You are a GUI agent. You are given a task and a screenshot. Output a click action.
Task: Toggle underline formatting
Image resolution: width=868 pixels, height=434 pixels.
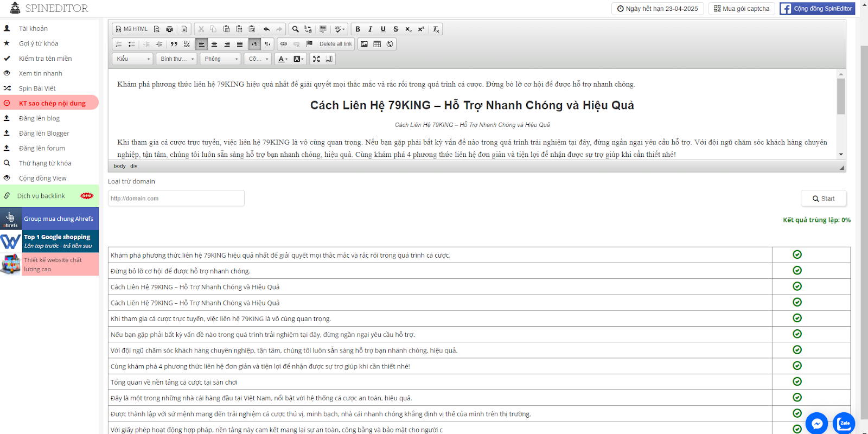pos(383,29)
